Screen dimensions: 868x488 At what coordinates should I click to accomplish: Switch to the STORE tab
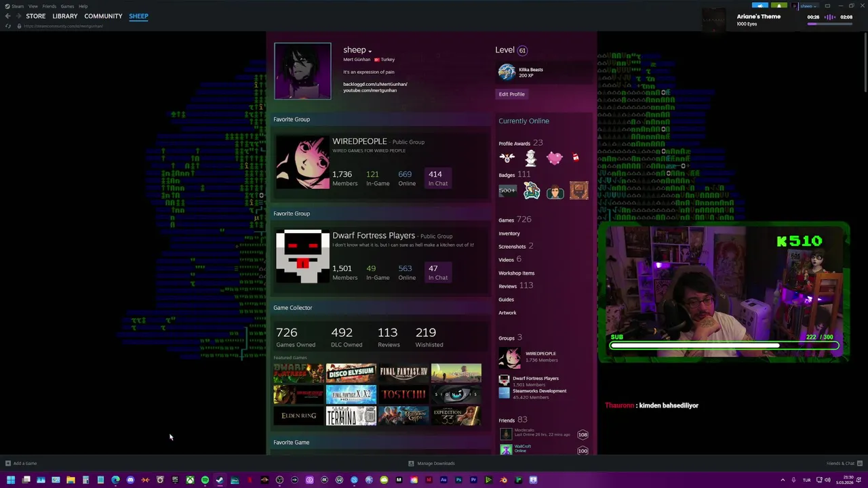point(36,16)
